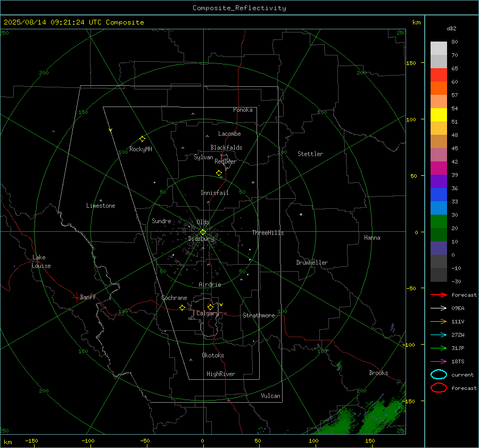Select the white 09EA arrow in legend
Viewport: 479px width, 448px height.
pos(439,308)
